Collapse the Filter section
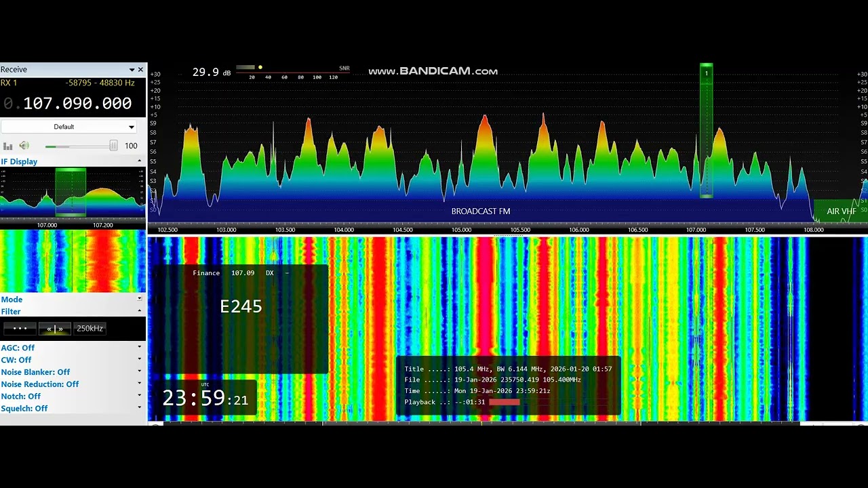This screenshot has width=868, height=488. 140,311
